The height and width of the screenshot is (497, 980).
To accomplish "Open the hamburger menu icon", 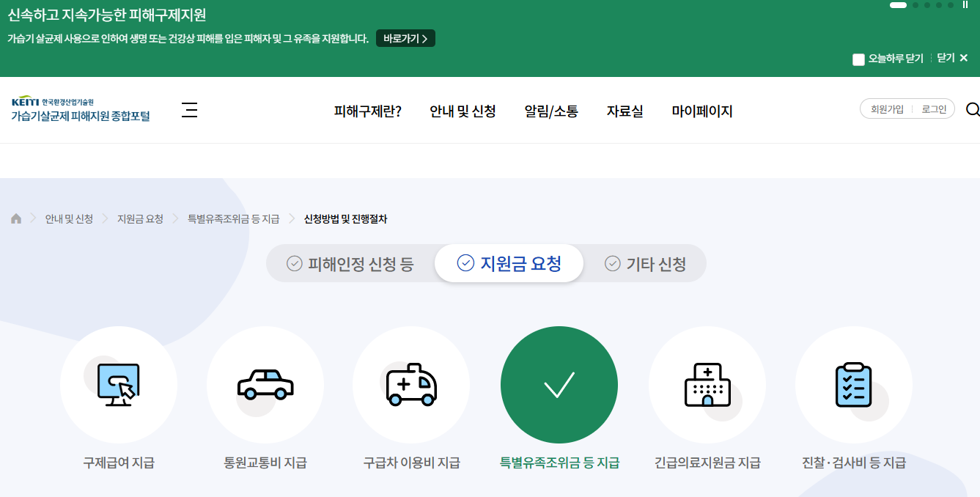I will (189, 111).
